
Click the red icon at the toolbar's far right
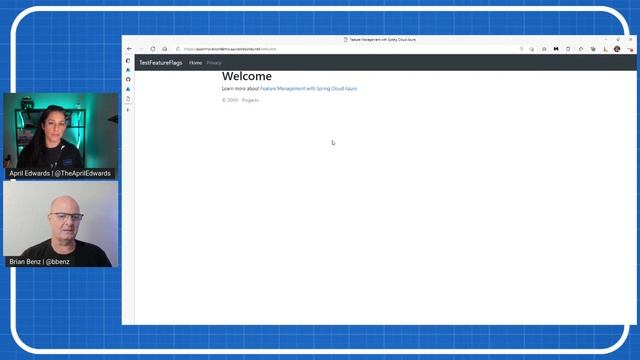[x=630, y=49]
